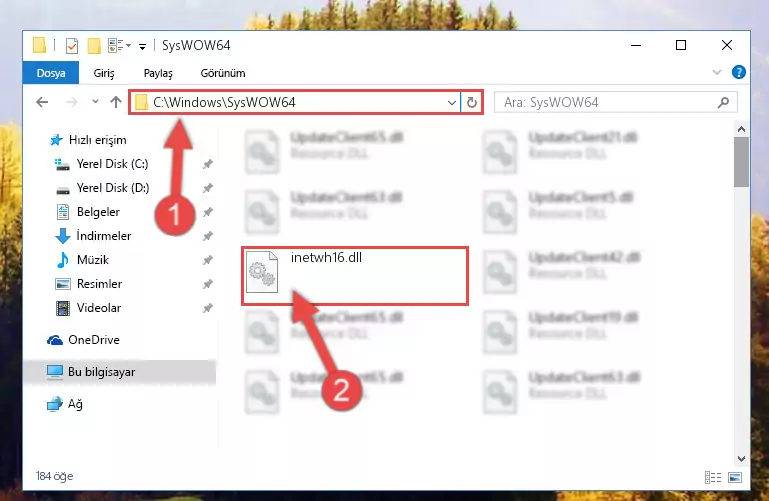Select Hızlı erişim in the navigation pane
The height and width of the screenshot is (501, 769).
pos(88,140)
